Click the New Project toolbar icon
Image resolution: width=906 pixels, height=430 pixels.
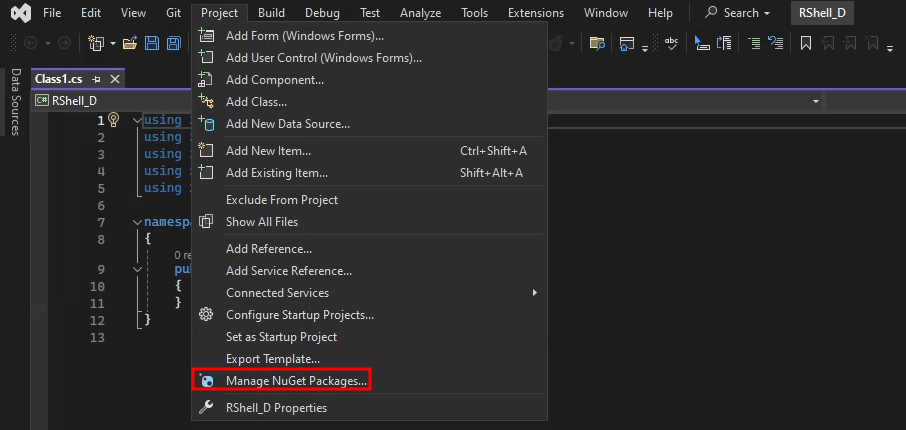(96, 43)
